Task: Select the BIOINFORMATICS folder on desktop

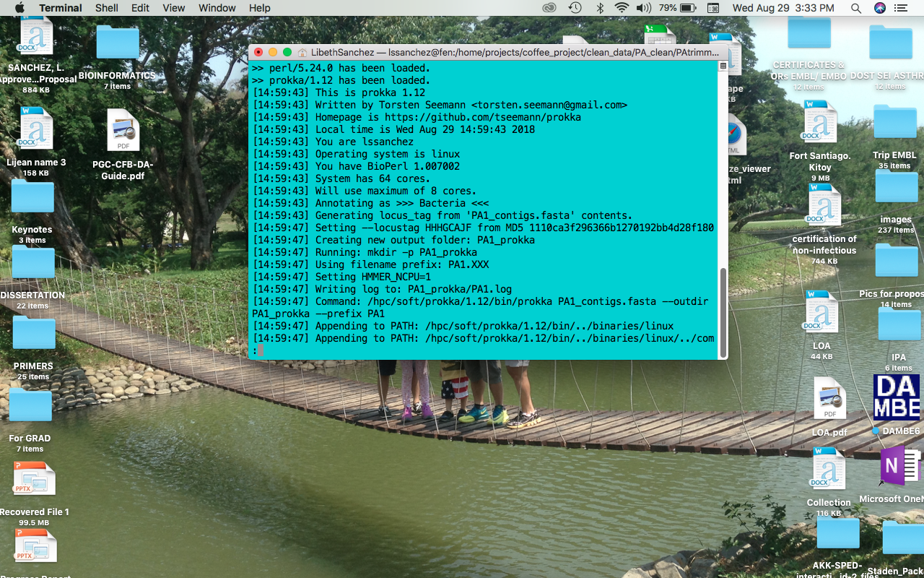Action: [x=117, y=42]
